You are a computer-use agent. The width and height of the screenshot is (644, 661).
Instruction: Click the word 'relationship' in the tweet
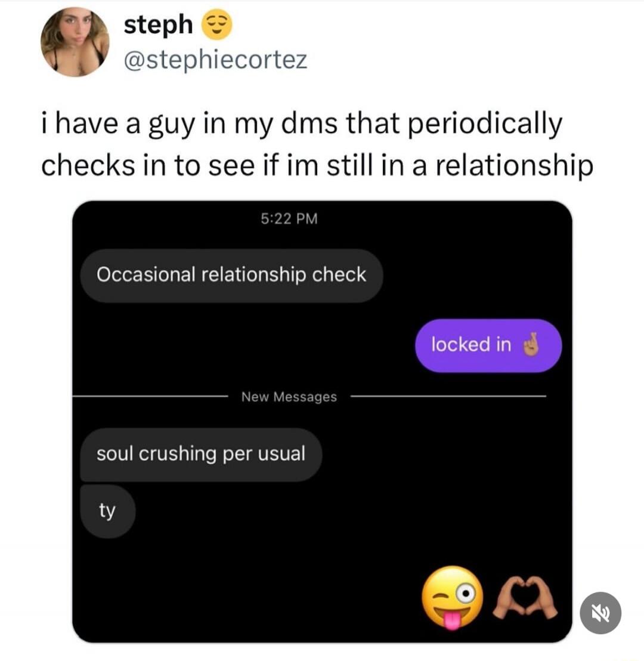[514, 166]
